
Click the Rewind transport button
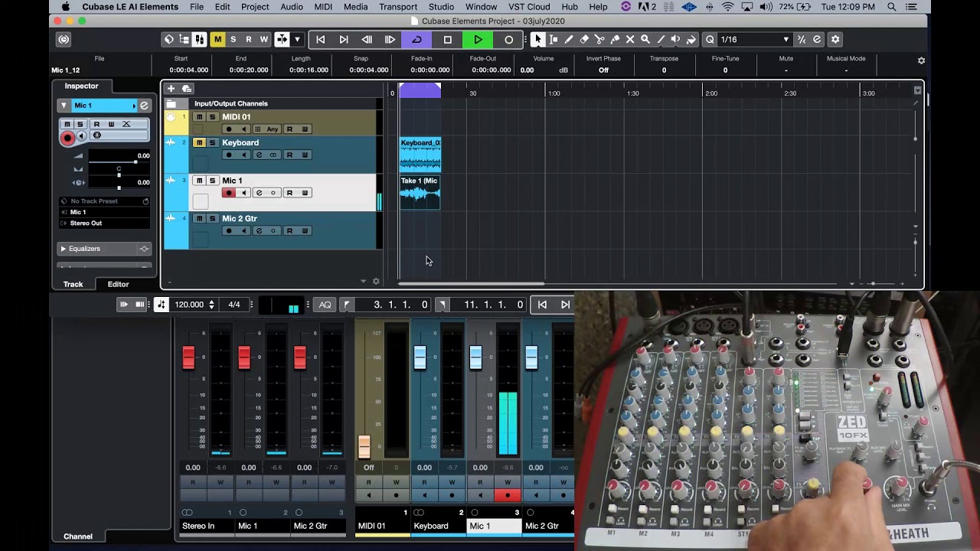pyautogui.click(x=367, y=40)
